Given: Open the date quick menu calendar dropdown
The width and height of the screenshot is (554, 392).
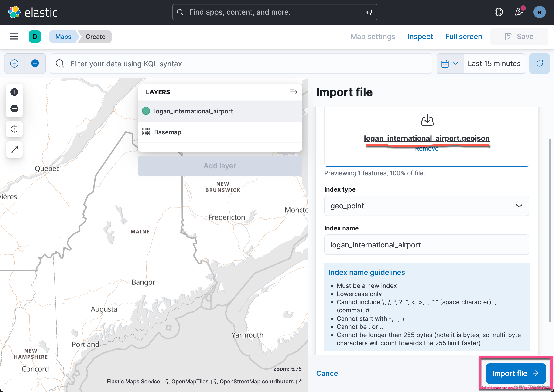Looking at the screenshot, I should [x=450, y=64].
